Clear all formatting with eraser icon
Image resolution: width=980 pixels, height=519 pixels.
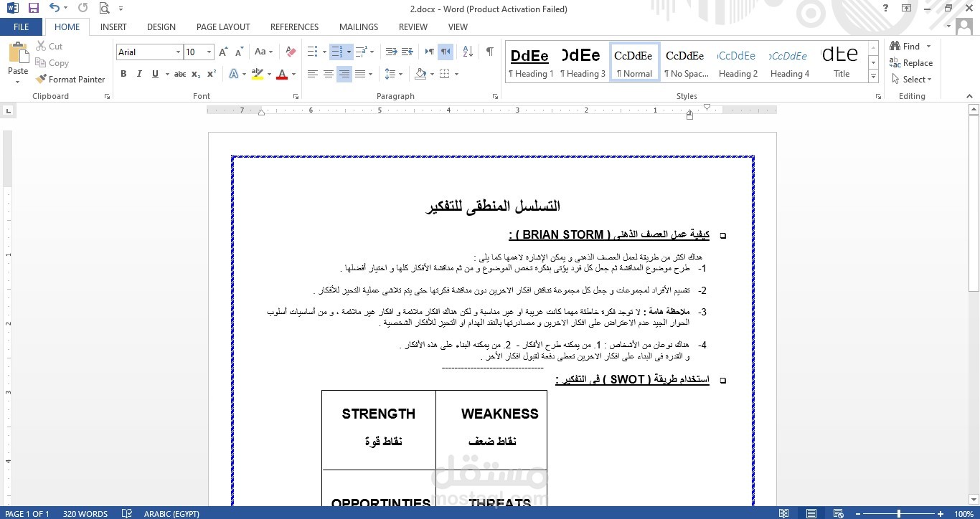(291, 52)
